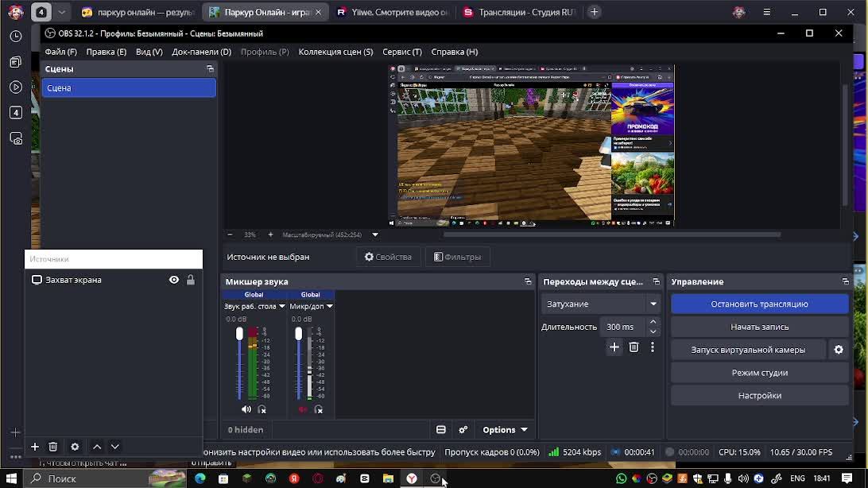868x488 pixels.
Task: Remove selected source with trash icon
Action: coord(53,447)
